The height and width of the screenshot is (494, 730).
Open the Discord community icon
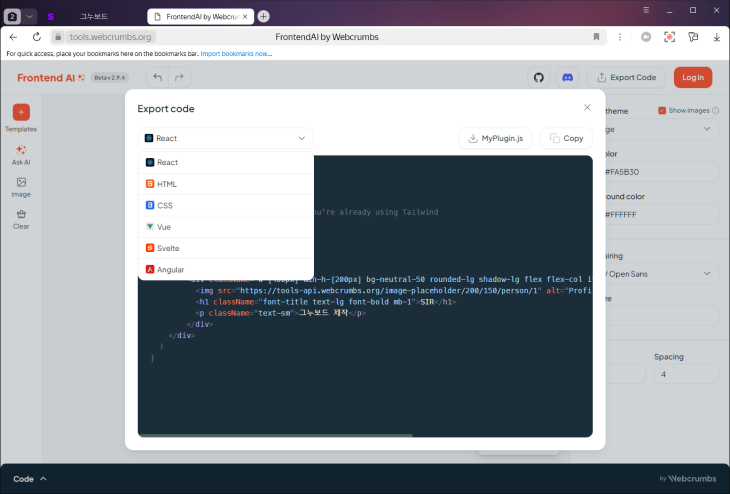[568, 77]
